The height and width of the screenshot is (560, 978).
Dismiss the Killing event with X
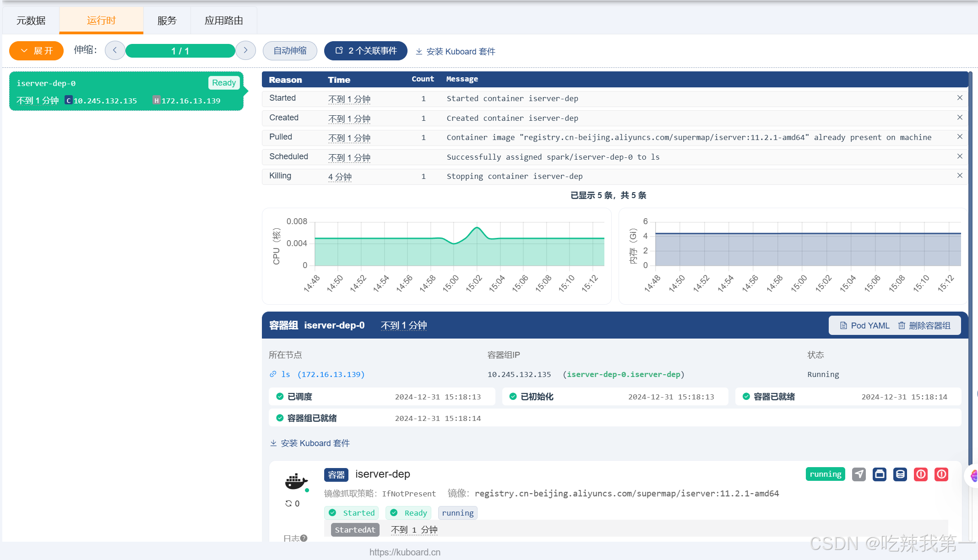tap(960, 176)
